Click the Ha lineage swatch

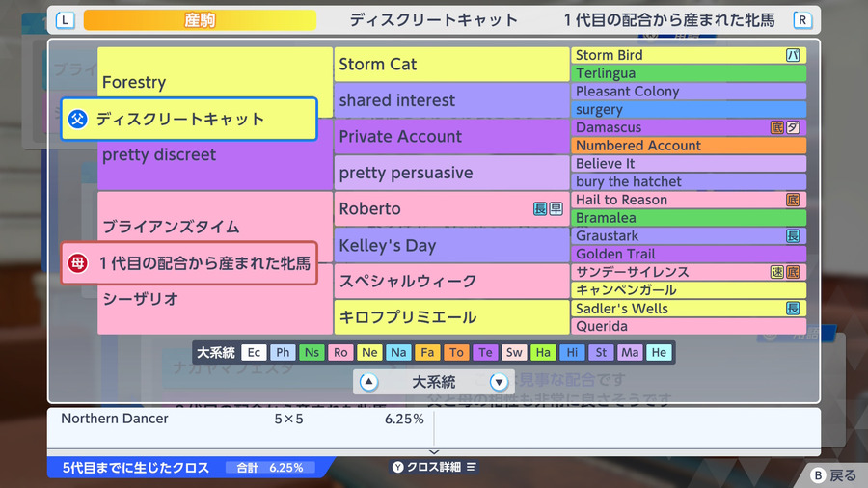(543, 352)
